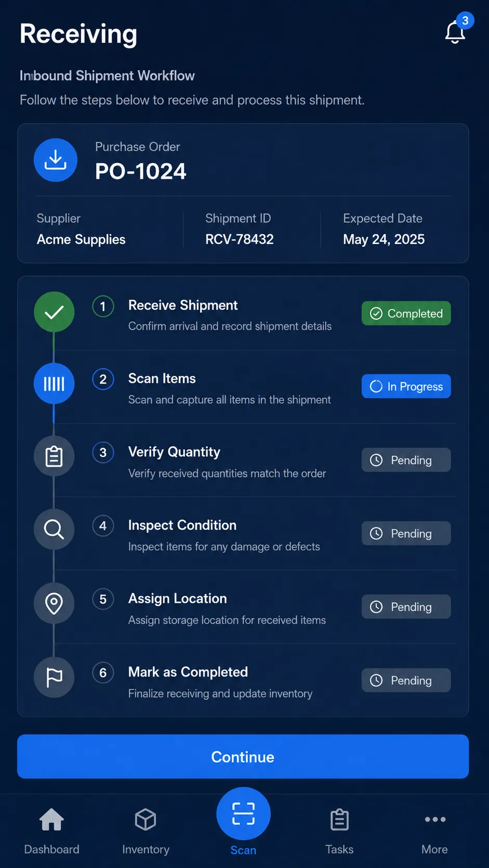Go to Dashboard tab
Screen dimensions: 489x868
pos(51,831)
